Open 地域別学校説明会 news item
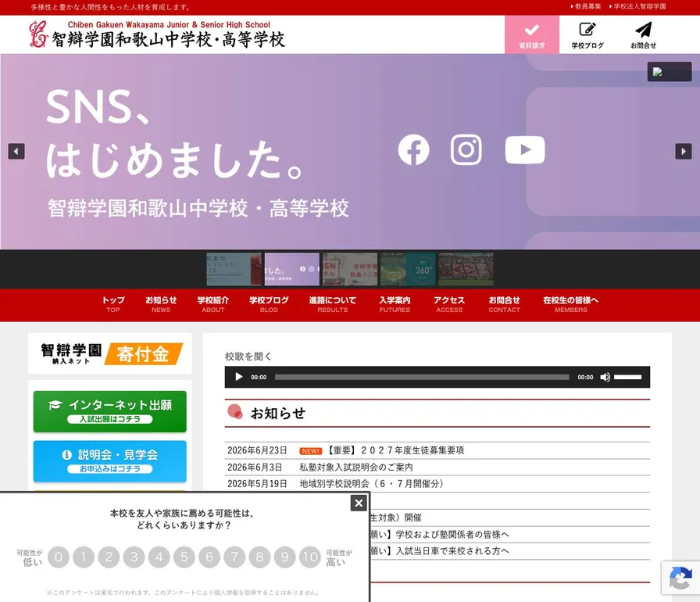 tap(371, 484)
